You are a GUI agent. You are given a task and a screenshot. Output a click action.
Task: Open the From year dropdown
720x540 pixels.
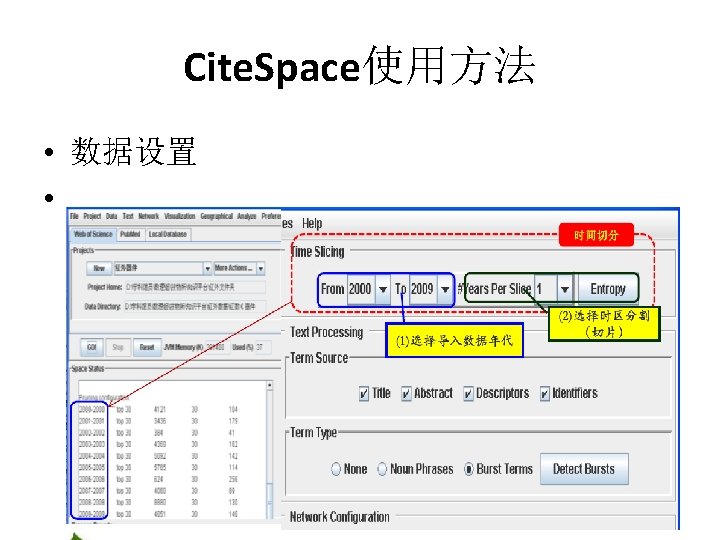click(382, 289)
